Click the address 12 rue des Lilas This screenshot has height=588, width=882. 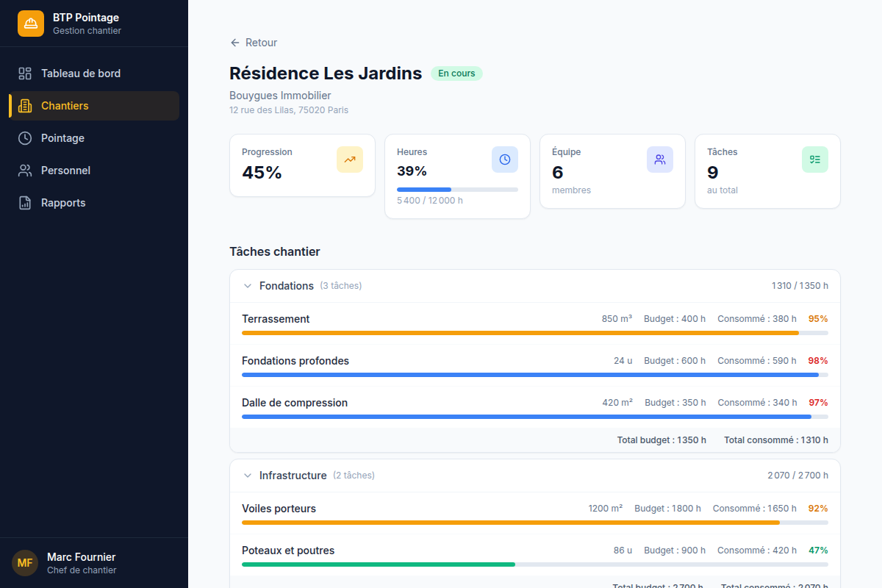point(289,110)
